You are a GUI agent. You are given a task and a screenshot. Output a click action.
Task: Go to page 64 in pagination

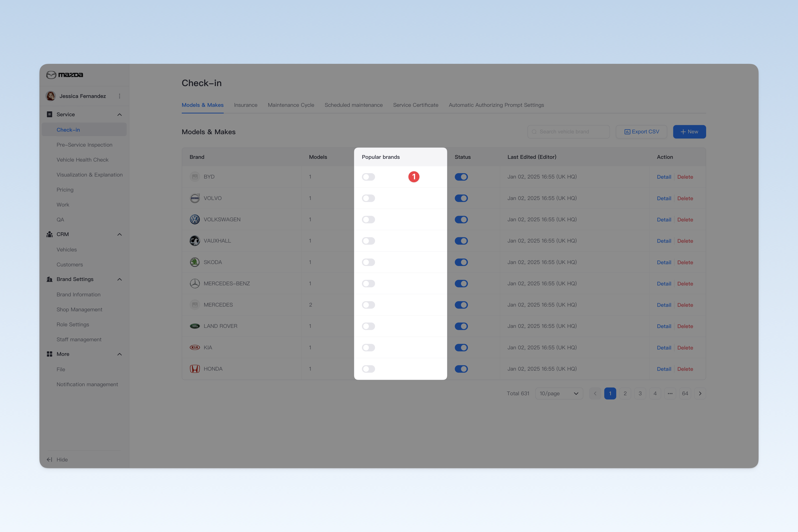point(685,393)
